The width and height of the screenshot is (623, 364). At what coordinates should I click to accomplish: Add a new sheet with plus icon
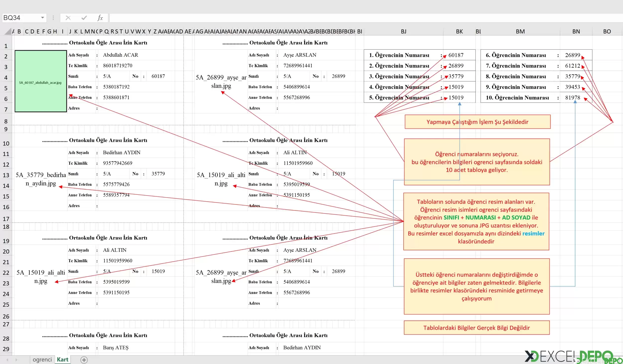(x=84, y=360)
